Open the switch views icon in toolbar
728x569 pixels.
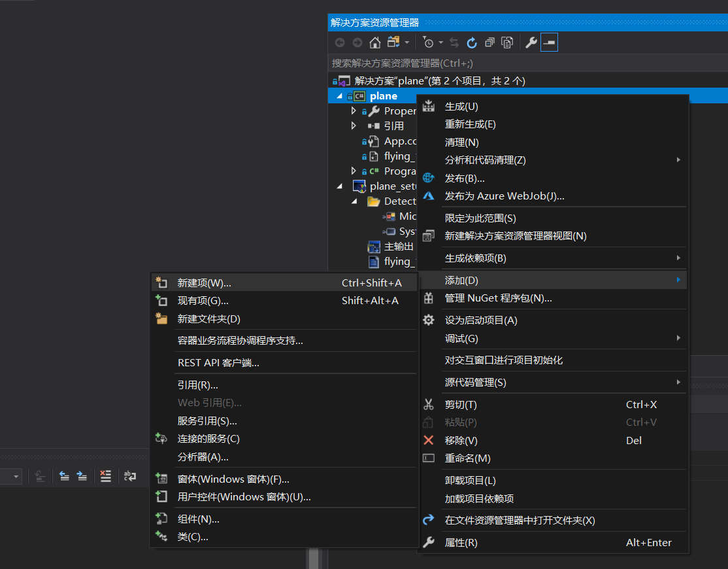(x=393, y=43)
